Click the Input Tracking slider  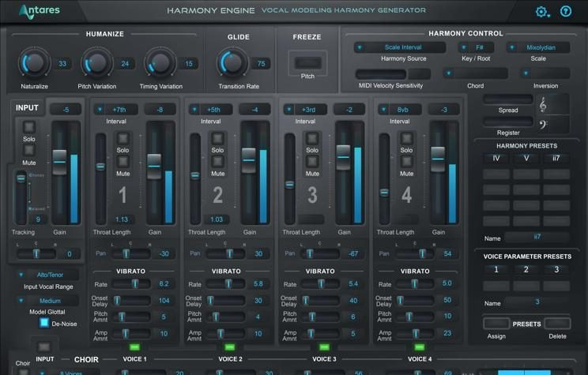21,197
